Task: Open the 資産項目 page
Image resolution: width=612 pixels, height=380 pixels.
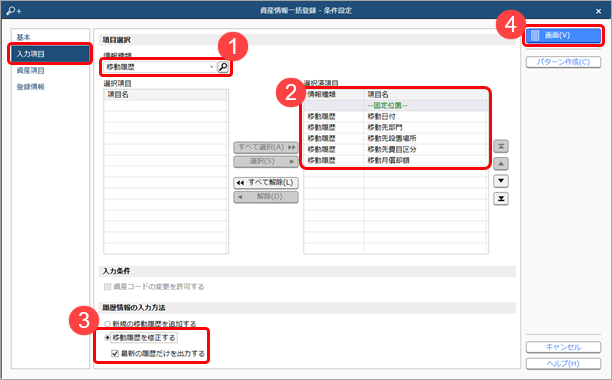Action: (30, 70)
